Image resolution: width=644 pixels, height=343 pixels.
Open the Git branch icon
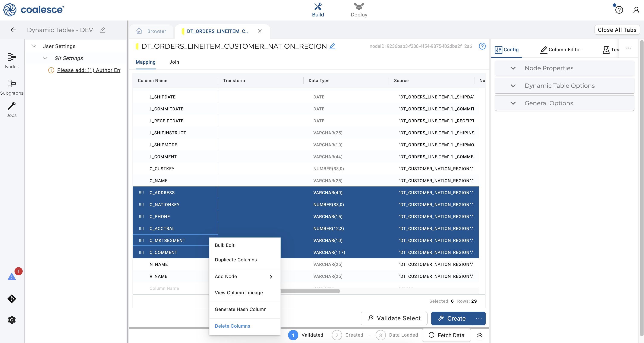[12, 299]
